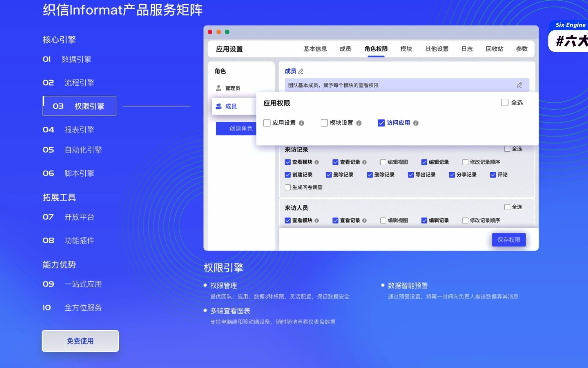The height and width of the screenshot is (368, 588).
Task: Click the 来访人员 section title
Action: (x=296, y=208)
